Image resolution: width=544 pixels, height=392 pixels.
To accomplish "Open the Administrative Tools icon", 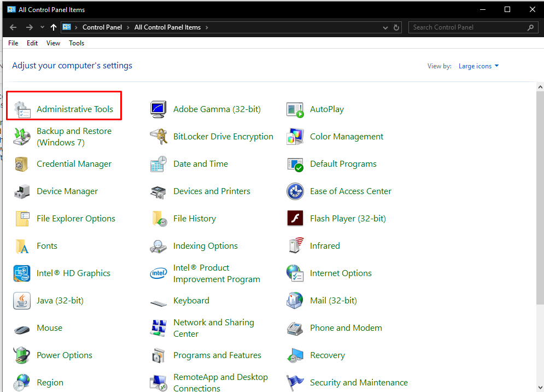I will point(22,109).
